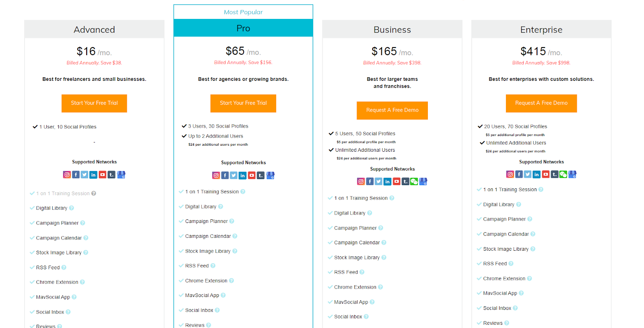Select the Pro plan header
Viewport: 644px width, 328px height.
pyautogui.click(x=243, y=28)
